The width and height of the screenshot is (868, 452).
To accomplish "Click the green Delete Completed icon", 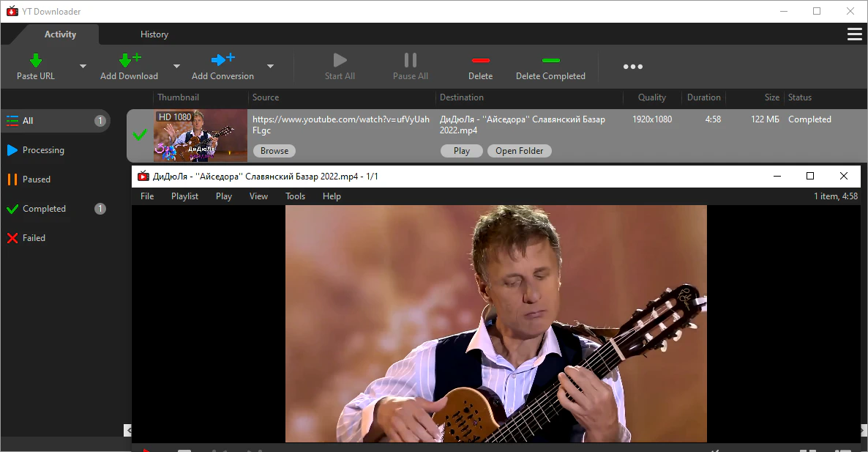I will [x=551, y=60].
